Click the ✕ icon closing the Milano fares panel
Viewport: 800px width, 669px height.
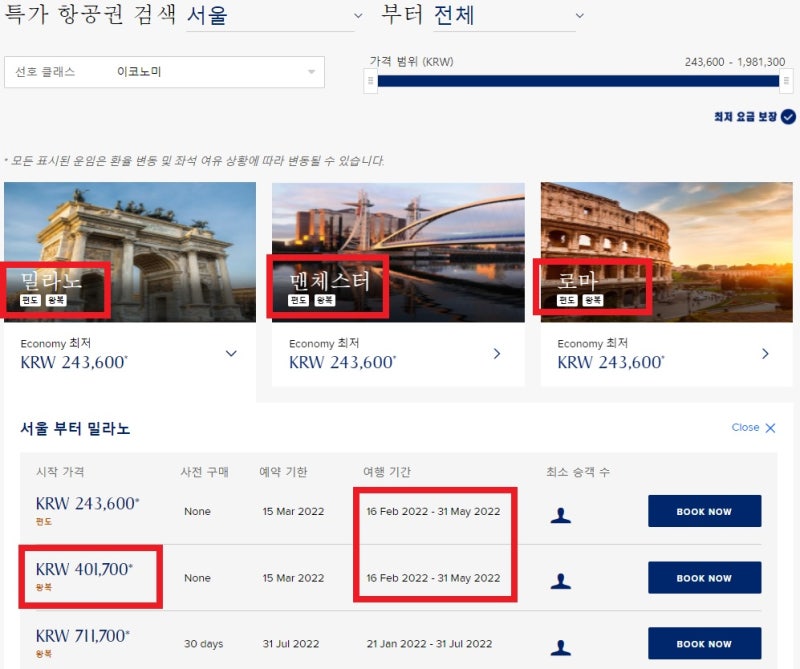pos(769,427)
